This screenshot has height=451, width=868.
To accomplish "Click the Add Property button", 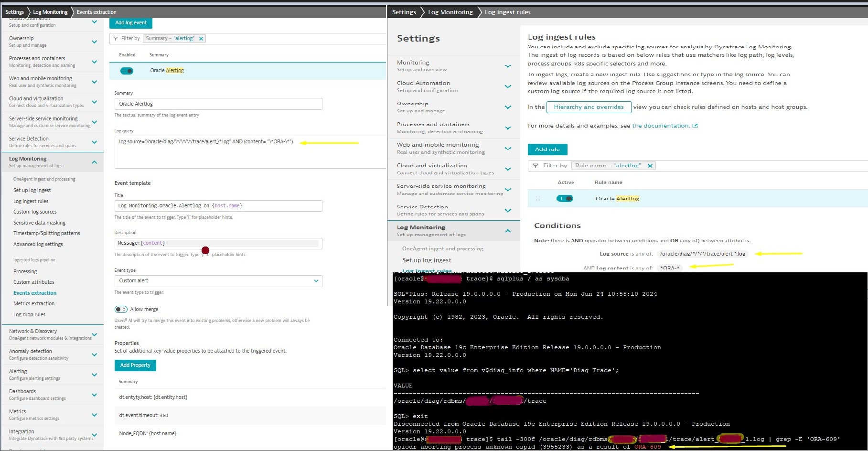I will point(135,365).
